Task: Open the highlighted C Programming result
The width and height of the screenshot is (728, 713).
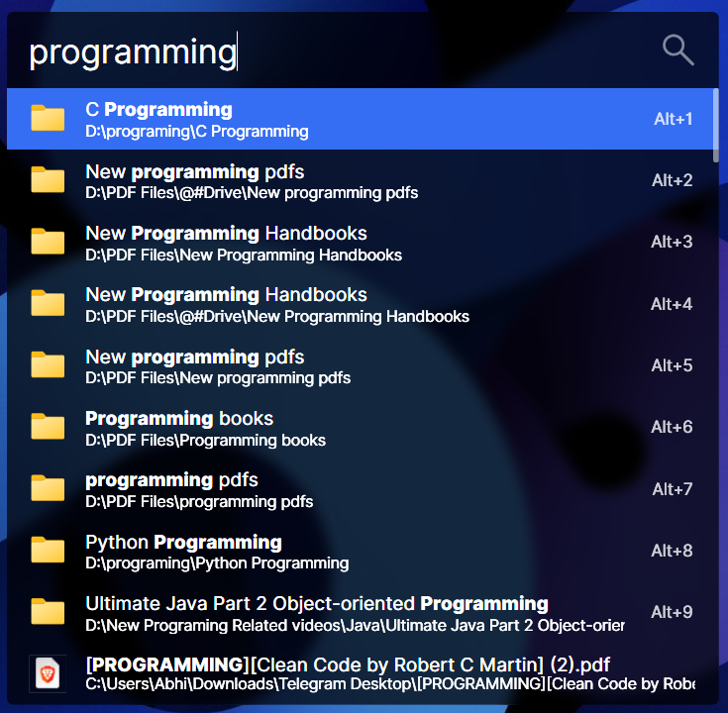Action: [360, 119]
